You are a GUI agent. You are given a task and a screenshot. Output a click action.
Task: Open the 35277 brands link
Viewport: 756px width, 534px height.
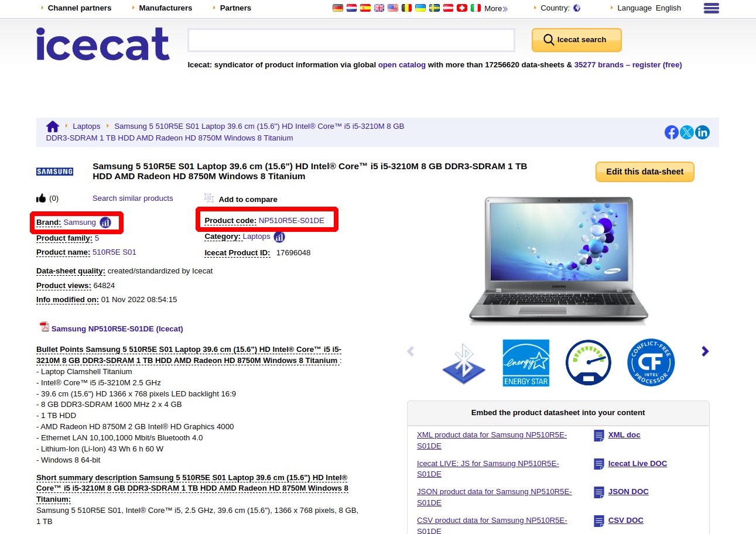pos(599,65)
